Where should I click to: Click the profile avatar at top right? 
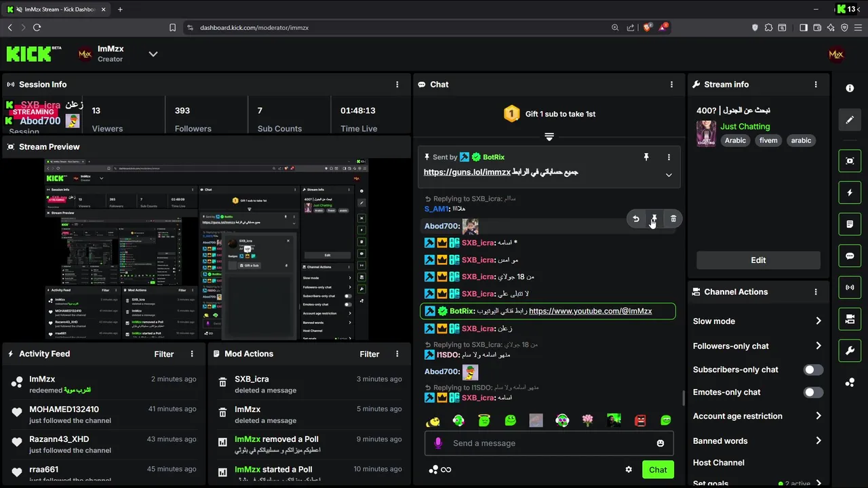(x=836, y=54)
